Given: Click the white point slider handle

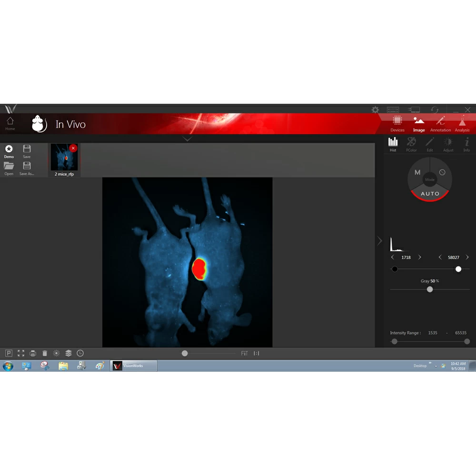Looking at the screenshot, I should pyautogui.click(x=458, y=269).
